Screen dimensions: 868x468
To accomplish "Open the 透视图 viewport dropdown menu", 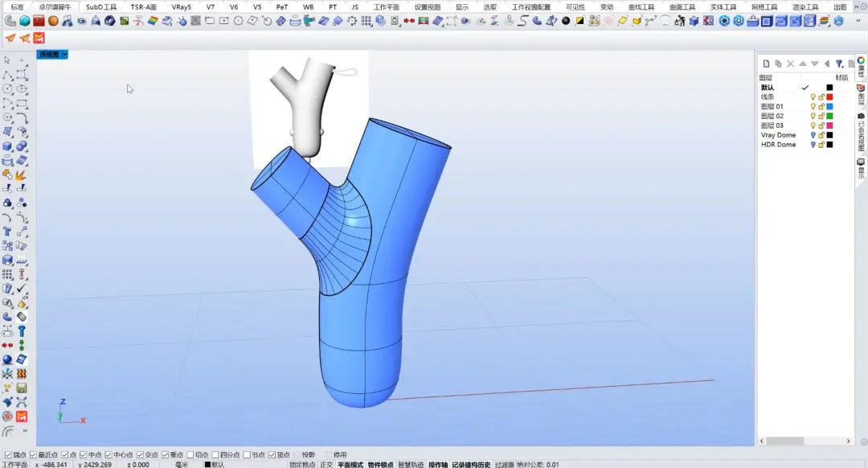I will [64, 55].
